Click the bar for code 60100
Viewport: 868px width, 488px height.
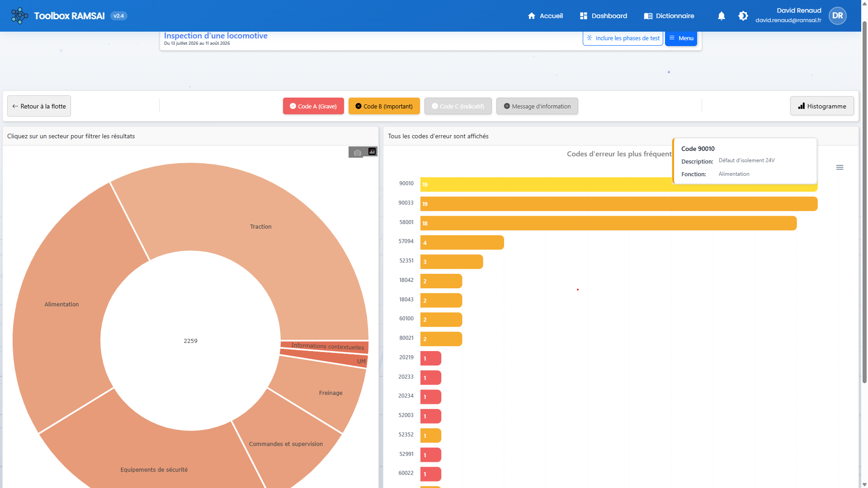441,320
